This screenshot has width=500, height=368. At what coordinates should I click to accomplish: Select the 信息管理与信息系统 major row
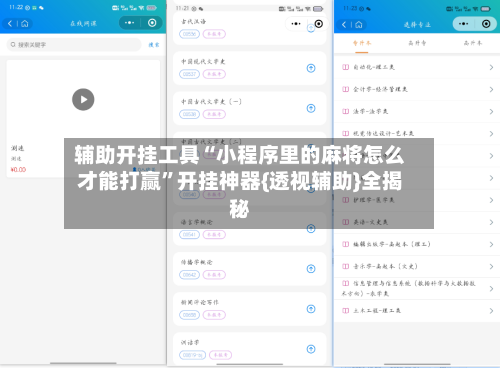click(417, 289)
